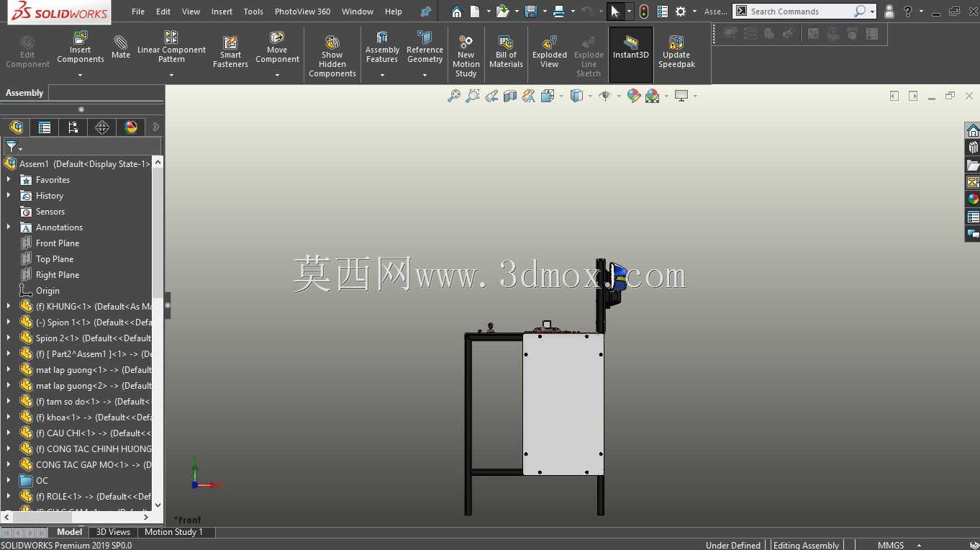Open the DimXpertManager tab
This screenshot has width=980, height=550.
[102, 127]
